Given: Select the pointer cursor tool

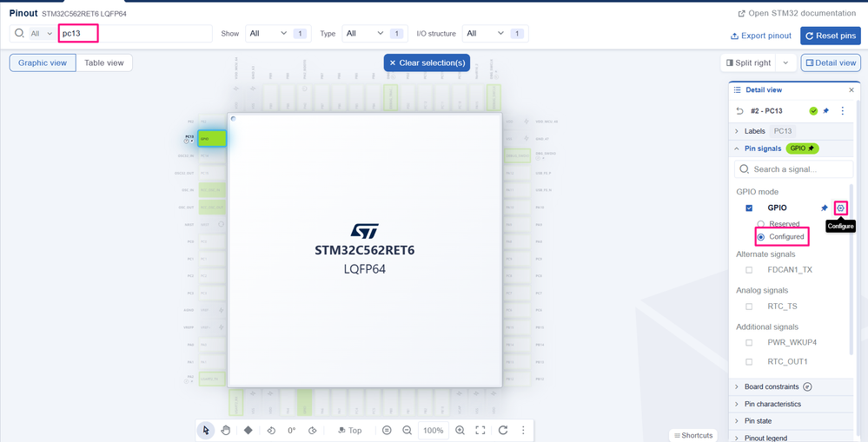Looking at the screenshot, I should (206, 431).
